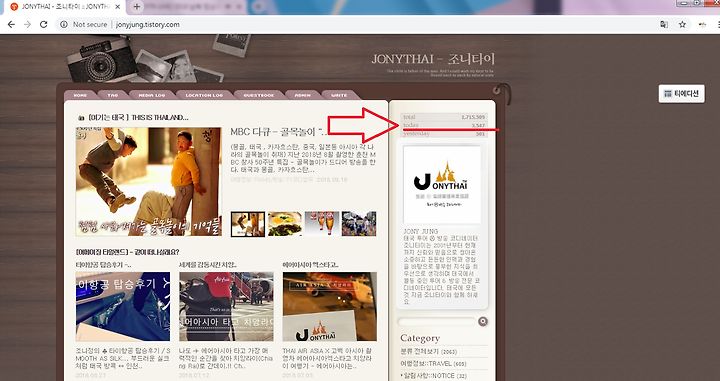Click the Not secure site info icon
720x381 pixels.
pyautogui.click(x=64, y=24)
